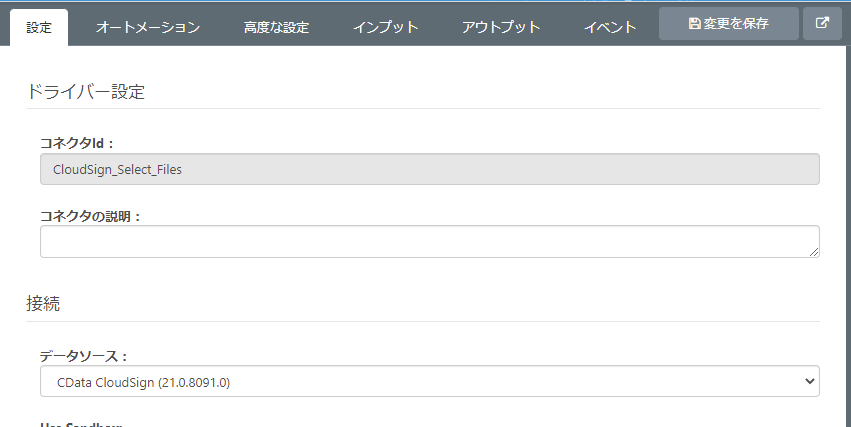Click the floppy disk save icon
This screenshot has width=851, height=427.
[694, 24]
